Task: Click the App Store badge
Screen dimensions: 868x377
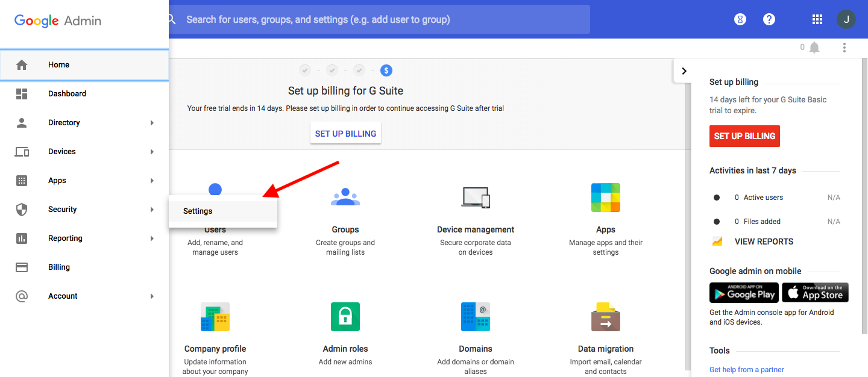Action: tap(815, 292)
